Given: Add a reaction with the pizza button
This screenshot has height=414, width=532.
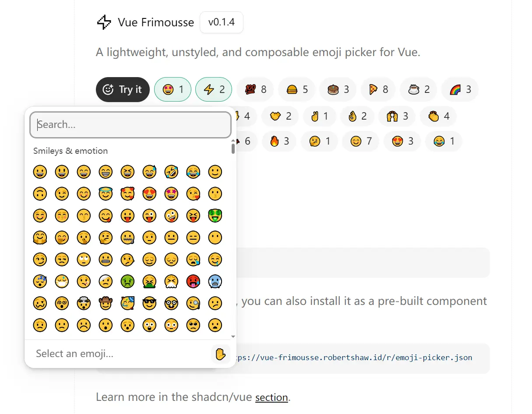Looking at the screenshot, I should (x=378, y=89).
